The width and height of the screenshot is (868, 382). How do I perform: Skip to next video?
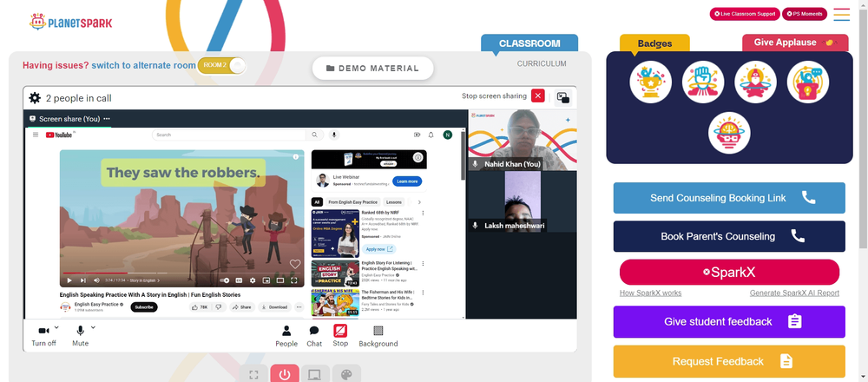point(83,280)
